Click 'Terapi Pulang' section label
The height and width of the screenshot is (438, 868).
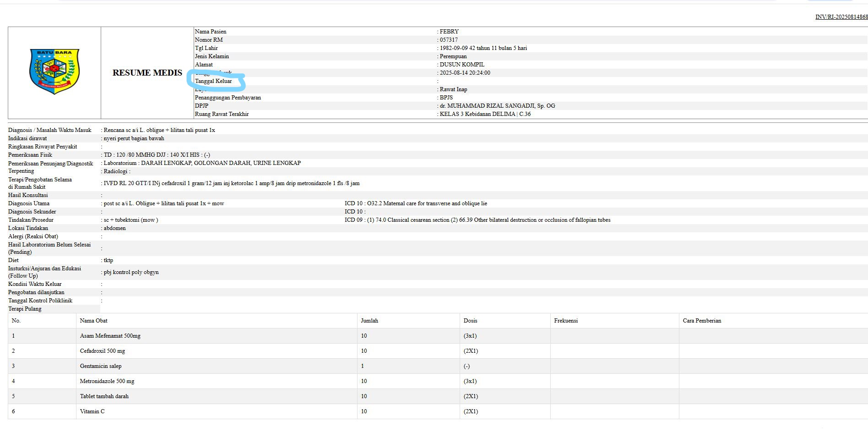25,309
